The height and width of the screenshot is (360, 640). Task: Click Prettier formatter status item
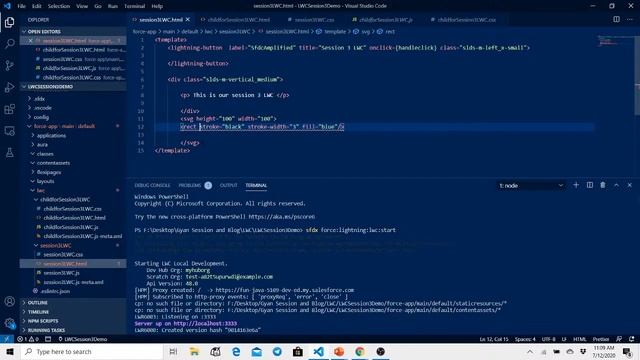(601, 339)
